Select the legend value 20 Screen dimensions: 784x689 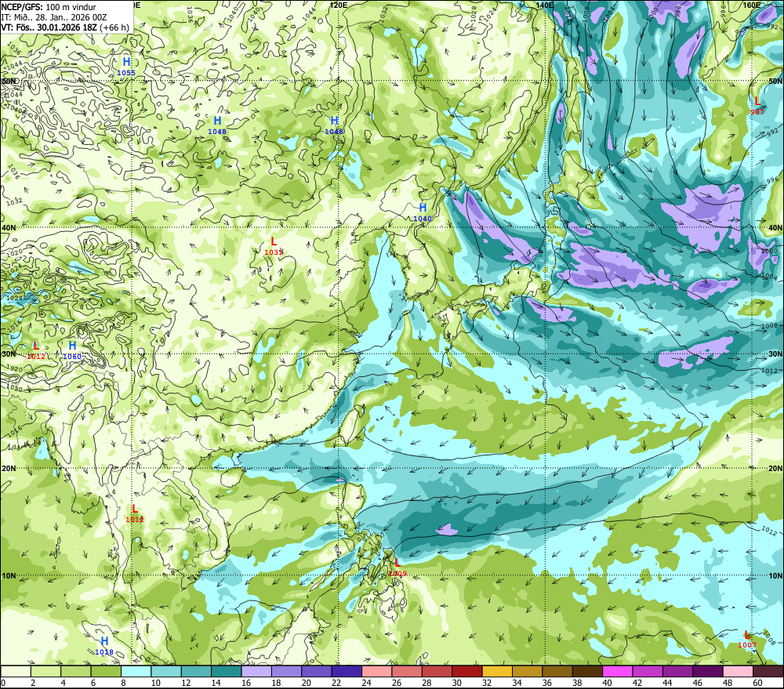pos(306,683)
